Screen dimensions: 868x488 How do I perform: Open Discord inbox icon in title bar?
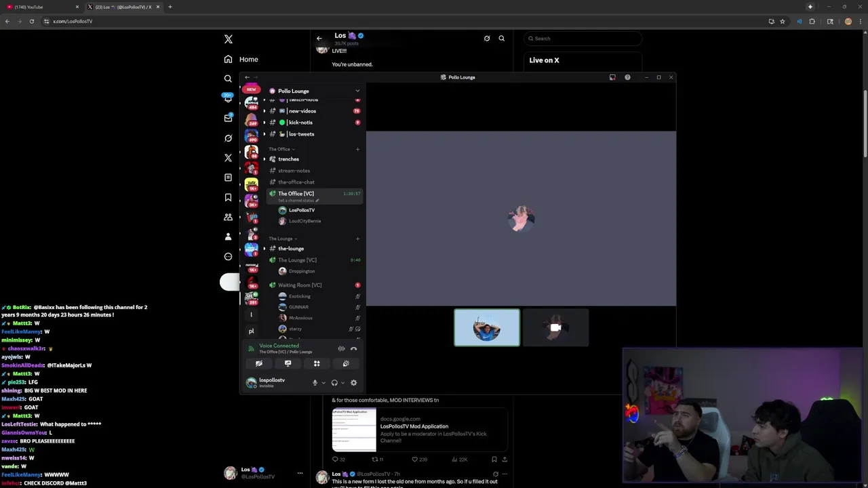pos(612,77)
